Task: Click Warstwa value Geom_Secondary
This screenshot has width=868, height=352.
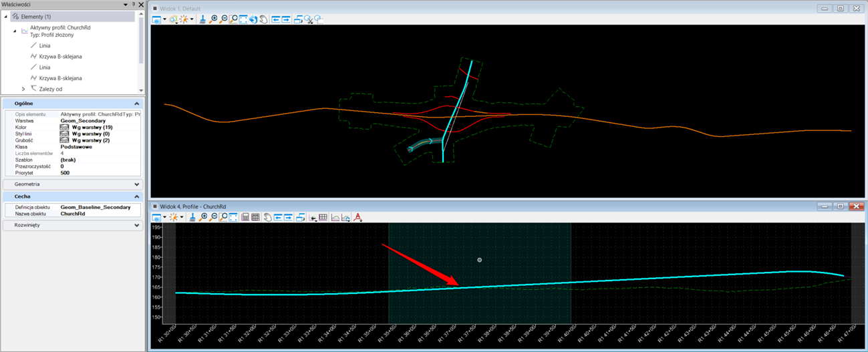Action: [83, 121]
